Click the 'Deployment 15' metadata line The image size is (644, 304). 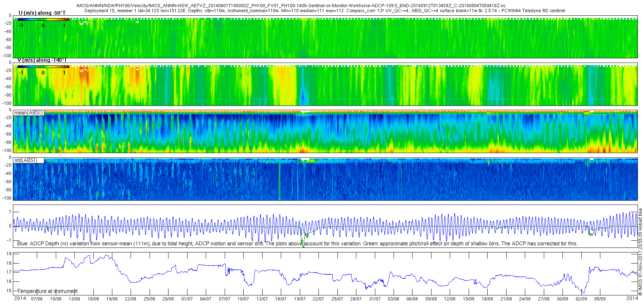pyautogui.click(x=325, y=11)
